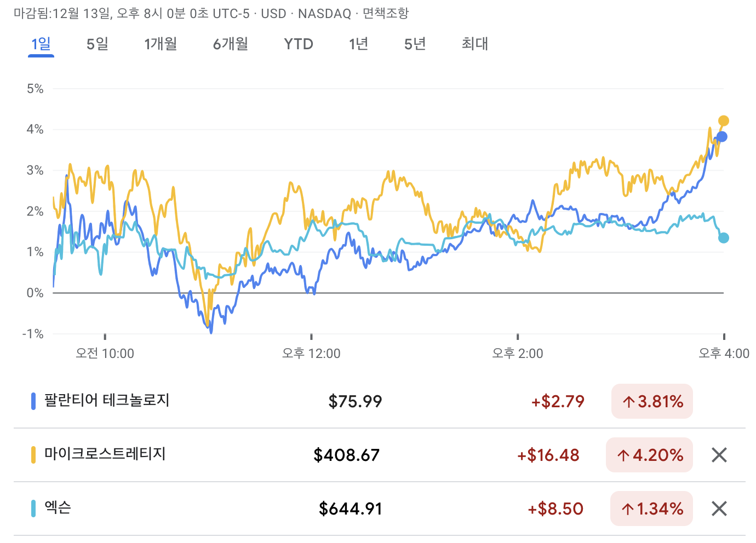
Task: Click the +$8.50 change value
Action: [555, 509]
